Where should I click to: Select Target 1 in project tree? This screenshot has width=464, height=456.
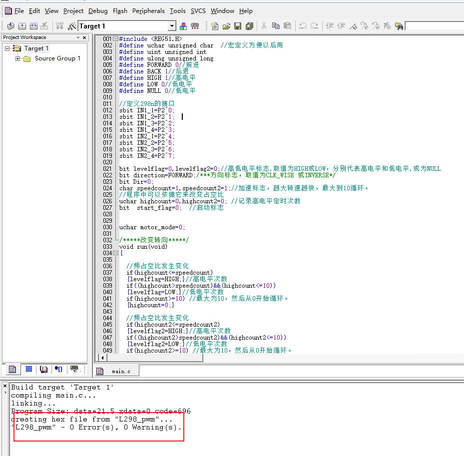point(36,49)
